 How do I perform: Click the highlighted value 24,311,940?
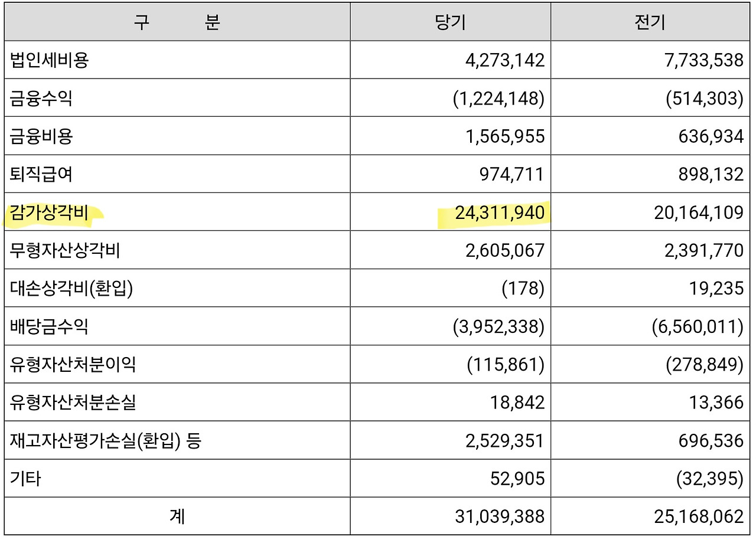point(500,212)
